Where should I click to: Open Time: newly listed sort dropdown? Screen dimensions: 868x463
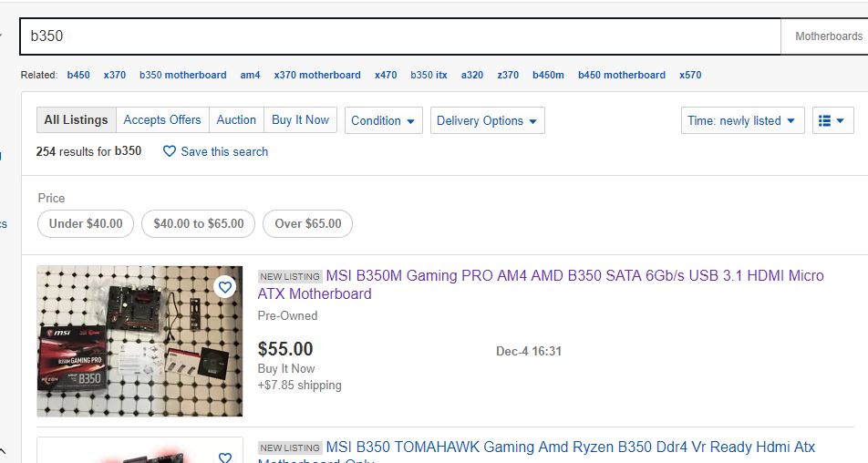tap(742, 120)
